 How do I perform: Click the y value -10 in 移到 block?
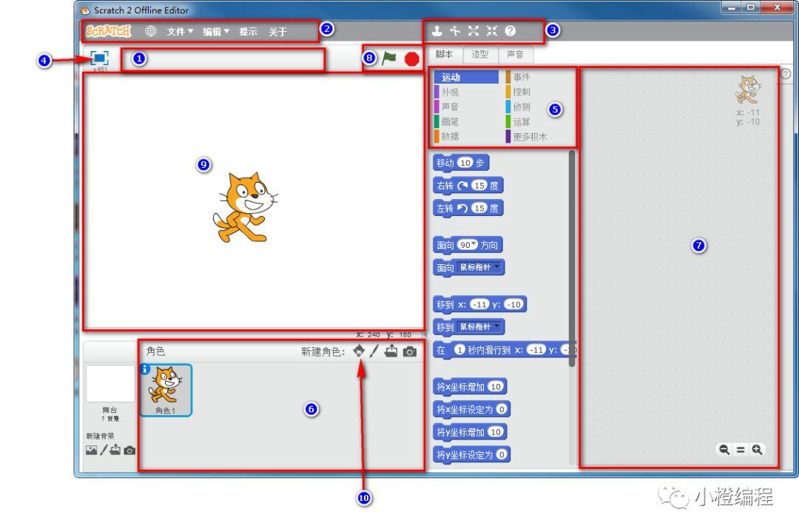coord(513,305)
